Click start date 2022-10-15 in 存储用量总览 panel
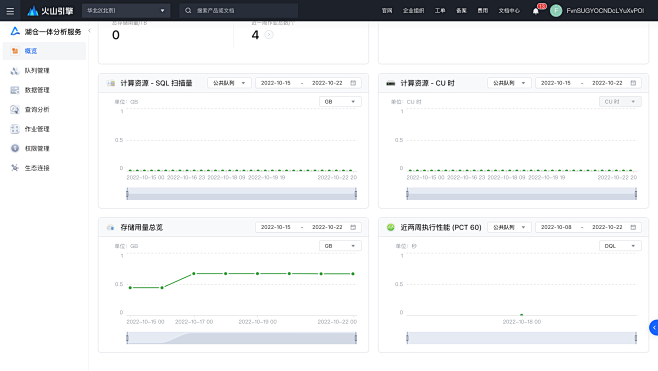The width and height of the screenshot is (658, 371). tap(276, 227)
